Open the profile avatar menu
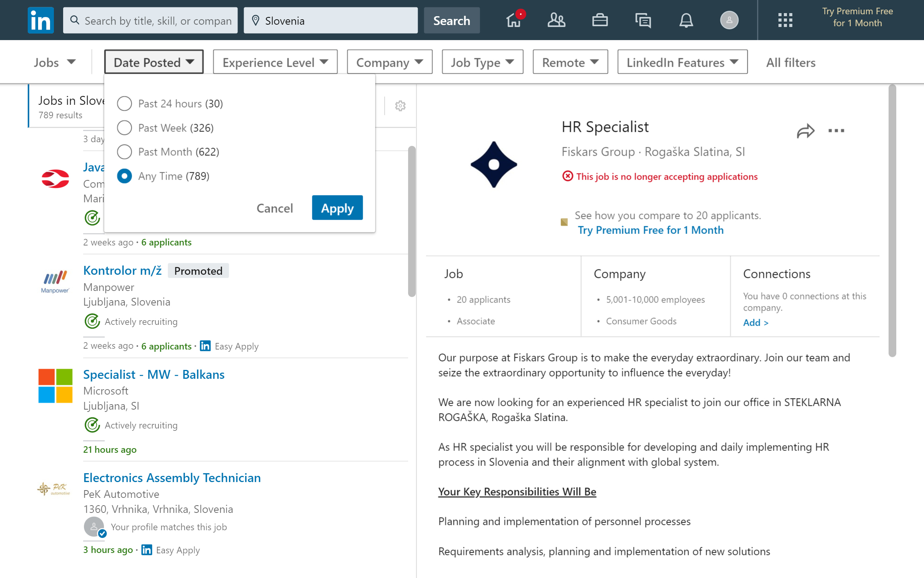This screenshot has width=924, height=578. pos(729,20)
